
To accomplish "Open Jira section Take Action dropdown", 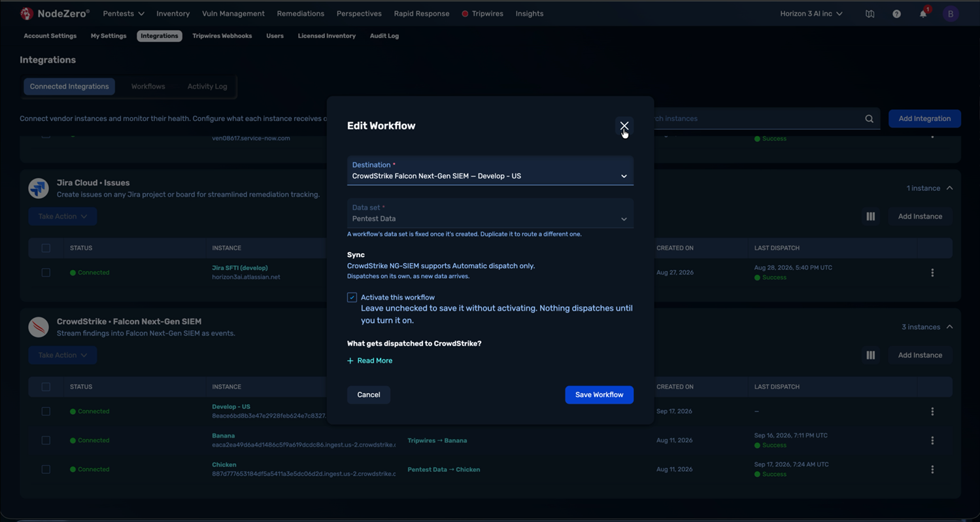I will coord(62,217).
